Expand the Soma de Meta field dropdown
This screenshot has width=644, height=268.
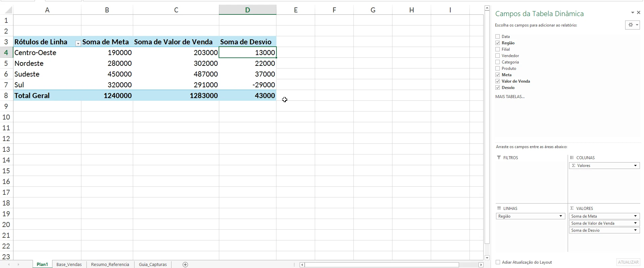click(635, 216)
